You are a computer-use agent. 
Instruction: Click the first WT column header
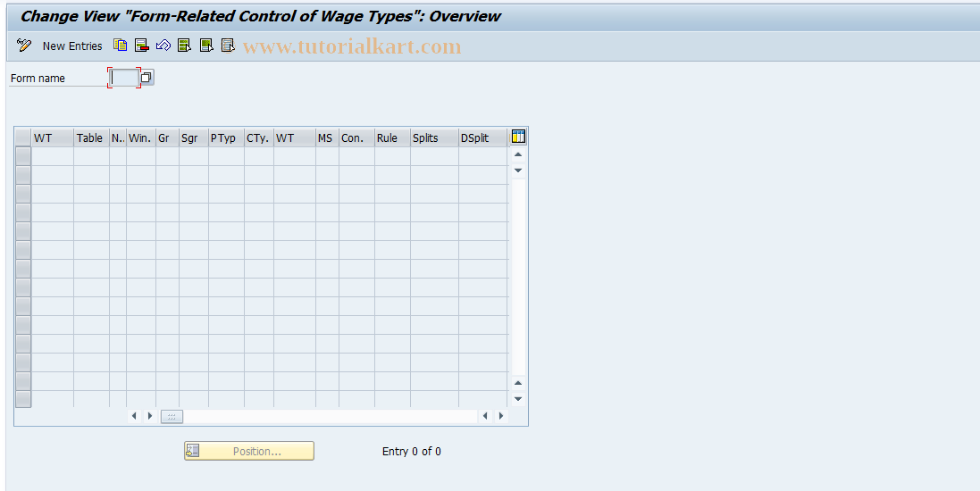click(53, 138)
